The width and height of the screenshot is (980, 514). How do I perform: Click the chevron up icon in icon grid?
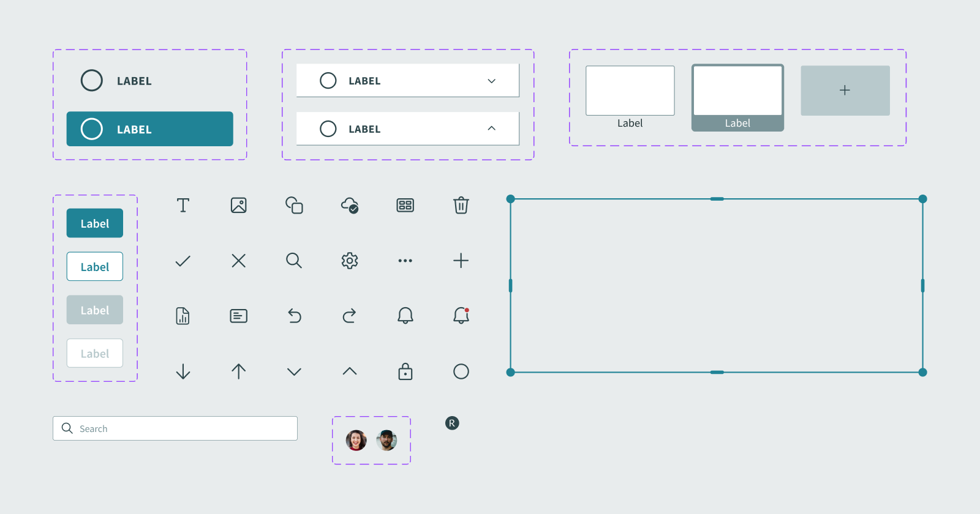point(350,371)
